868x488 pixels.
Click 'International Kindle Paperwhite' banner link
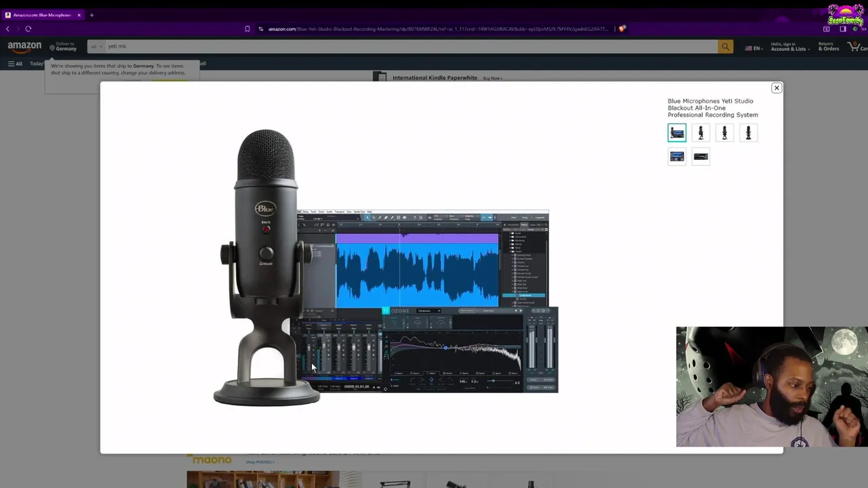pyautogui.click(x=435, y=78)
